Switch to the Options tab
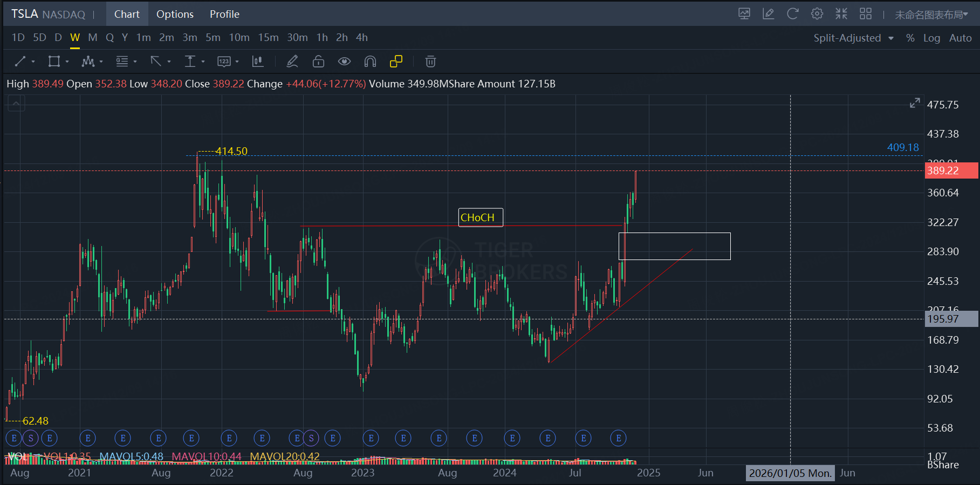This screenshot has width=980, height=485. point(175,14)
